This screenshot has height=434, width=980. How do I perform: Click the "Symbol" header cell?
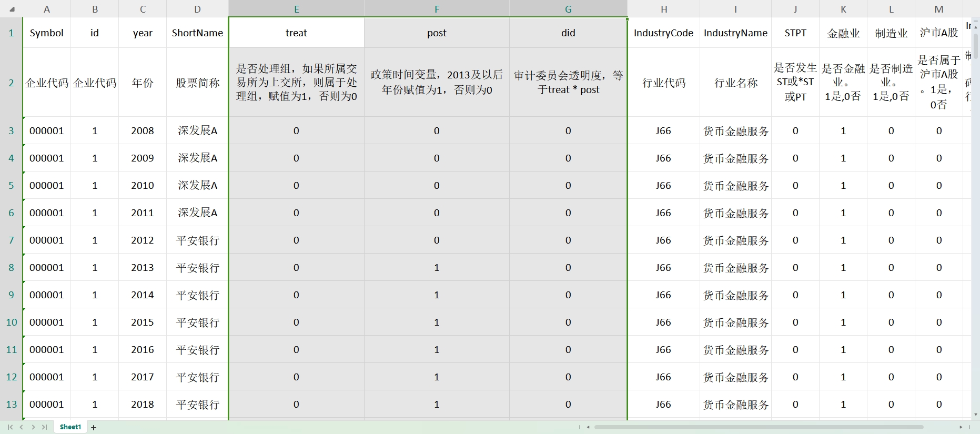point(47,33)
